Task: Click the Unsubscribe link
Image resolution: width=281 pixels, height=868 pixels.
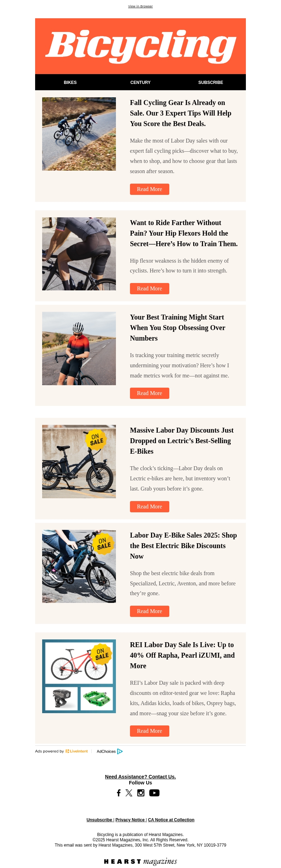Action: (99, 820)
